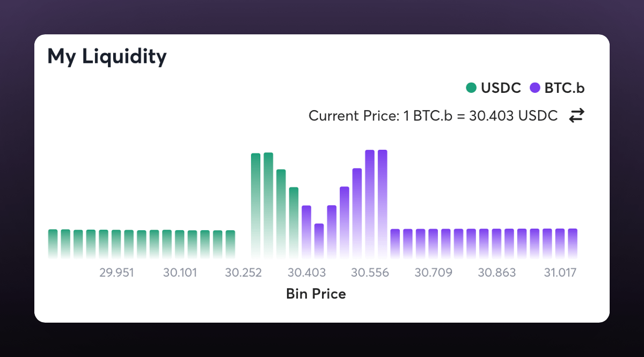Click the swap price direction arrows icon
Image resolution: width=644 pixels, height=357 pixels.
pos(576,115)
